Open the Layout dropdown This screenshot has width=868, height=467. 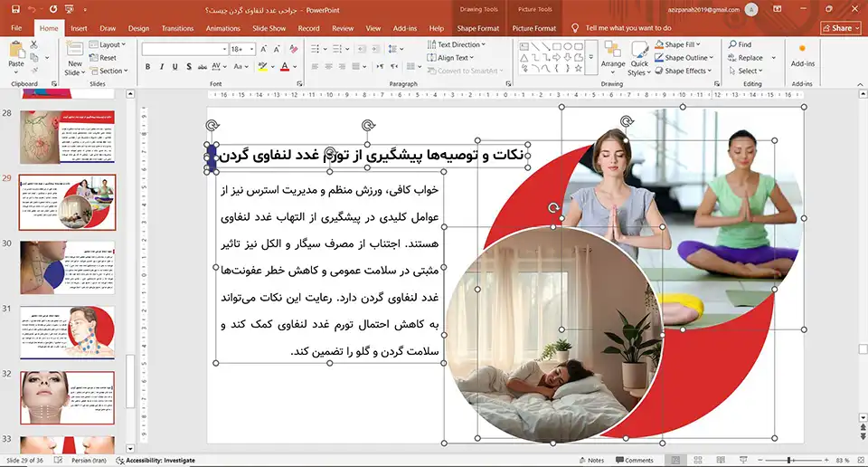click(108, 44)
